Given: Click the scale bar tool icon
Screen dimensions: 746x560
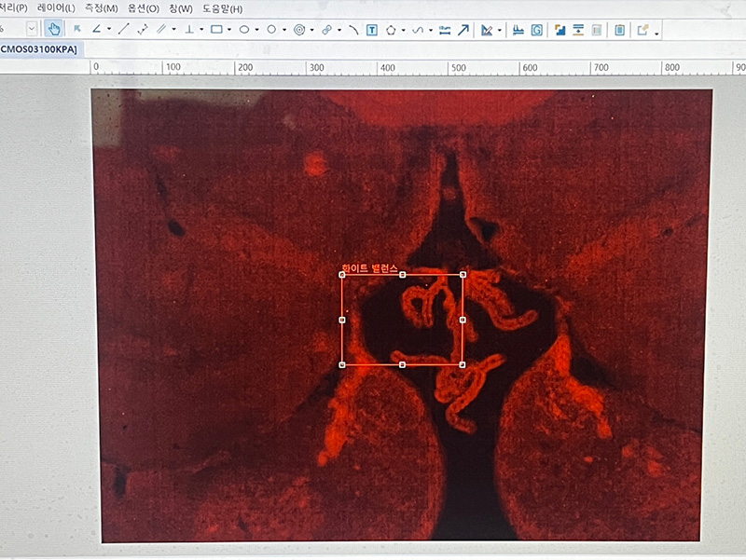Looking at the screenshot, I should click(517, 30).
